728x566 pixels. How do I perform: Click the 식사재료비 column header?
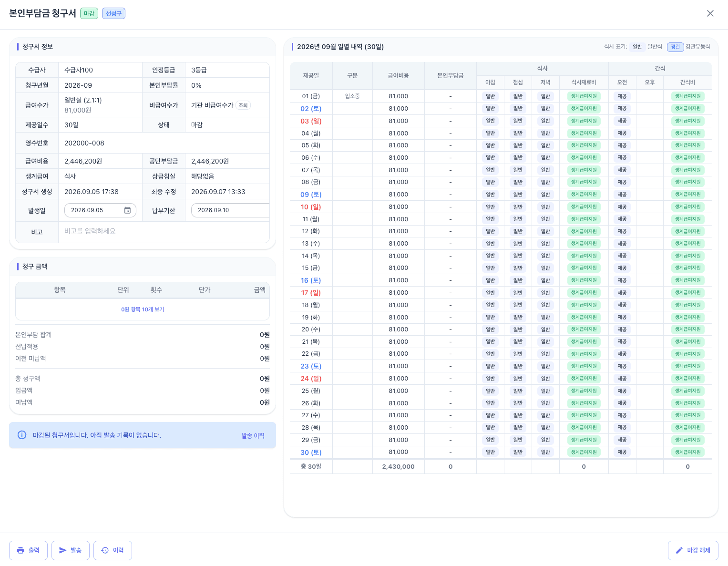click(x=584, y=82)
